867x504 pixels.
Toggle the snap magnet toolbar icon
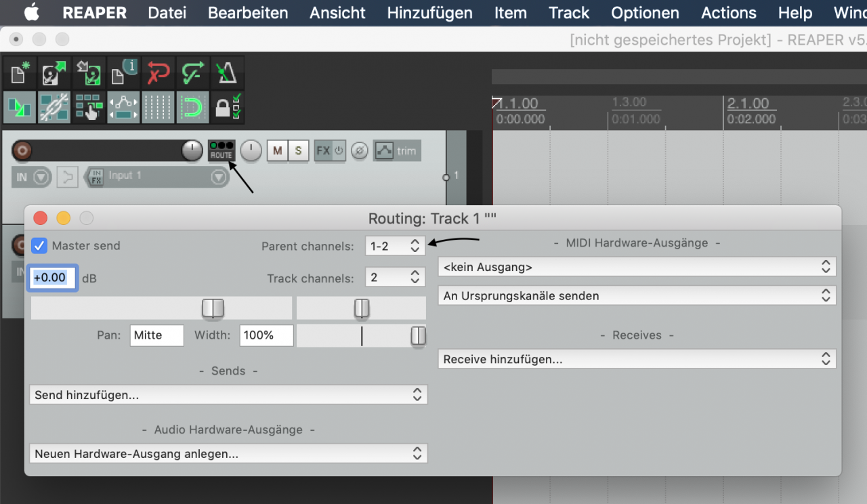click(x=192, y=108)
